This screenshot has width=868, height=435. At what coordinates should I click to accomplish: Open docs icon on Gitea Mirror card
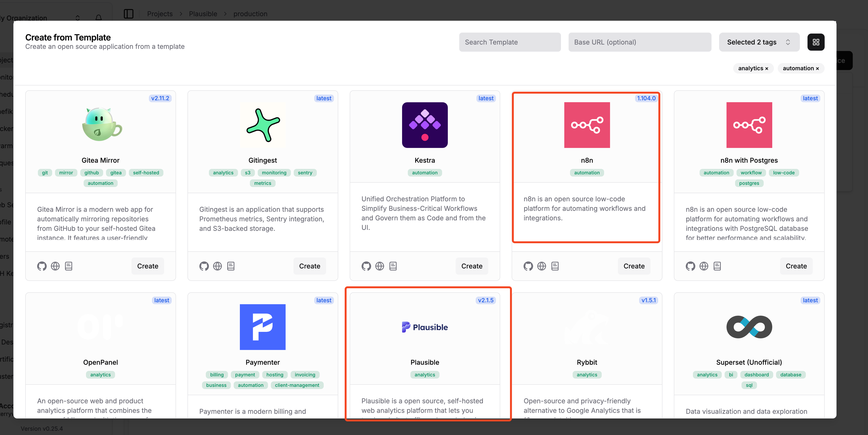pos(69,266)
